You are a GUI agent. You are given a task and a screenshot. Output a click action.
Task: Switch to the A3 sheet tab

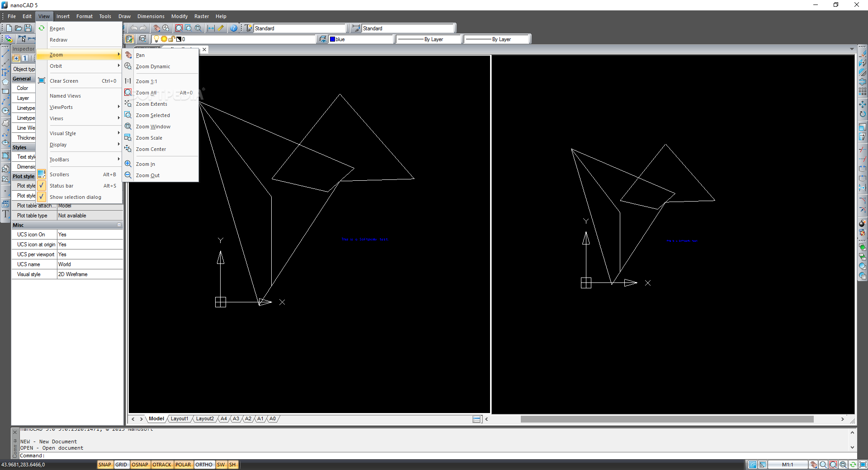236,419
